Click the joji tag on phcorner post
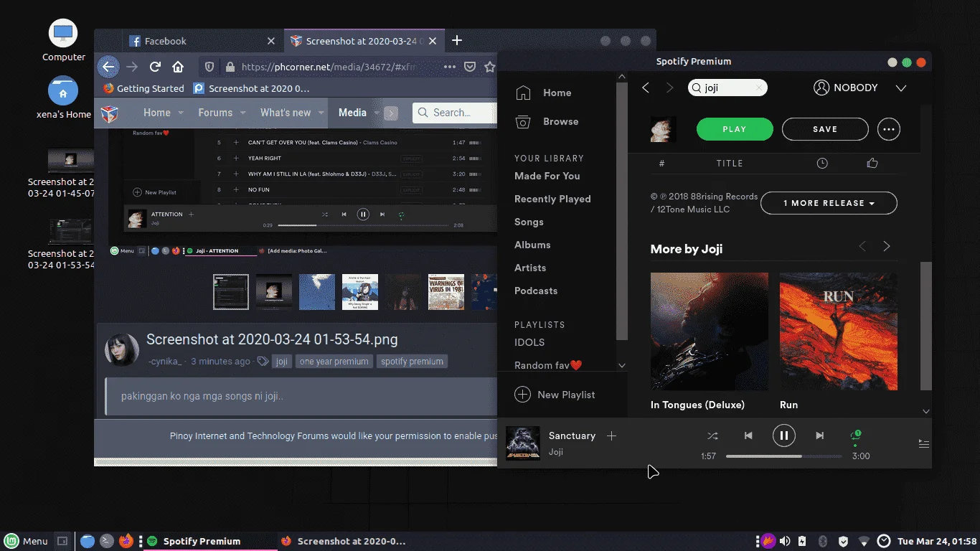 tap(282, 362)
